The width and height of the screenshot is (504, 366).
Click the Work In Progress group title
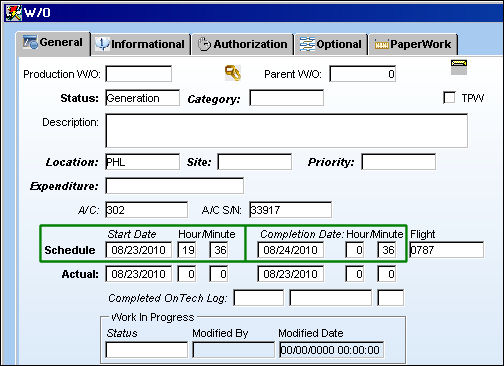(152, 317)
